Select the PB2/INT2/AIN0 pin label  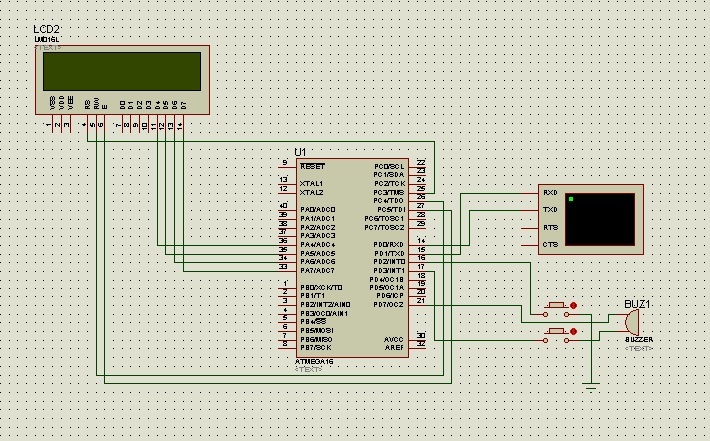tap(325, 305)
